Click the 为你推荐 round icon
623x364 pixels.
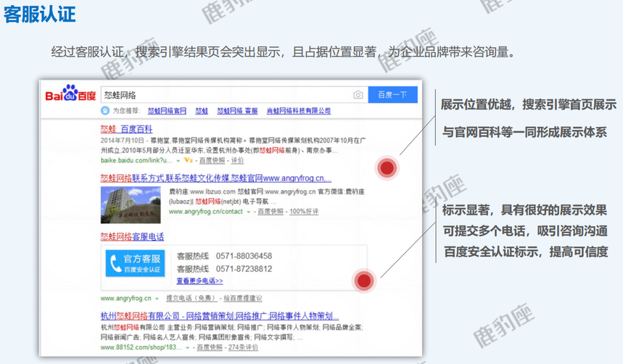click(x=105, y=110)
